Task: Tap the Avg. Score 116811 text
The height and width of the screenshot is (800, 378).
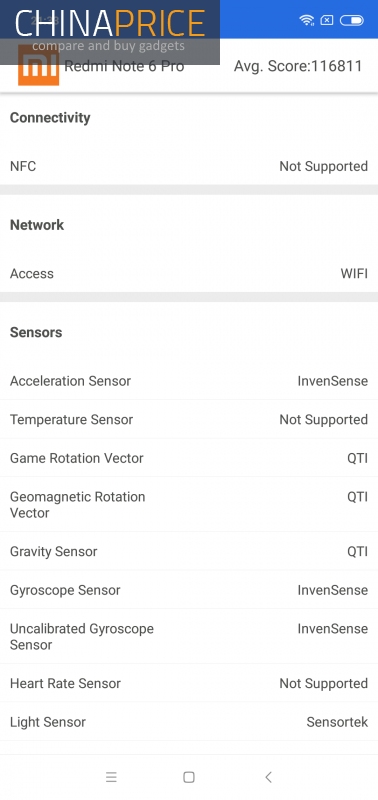Action: (x=298, y=66)
